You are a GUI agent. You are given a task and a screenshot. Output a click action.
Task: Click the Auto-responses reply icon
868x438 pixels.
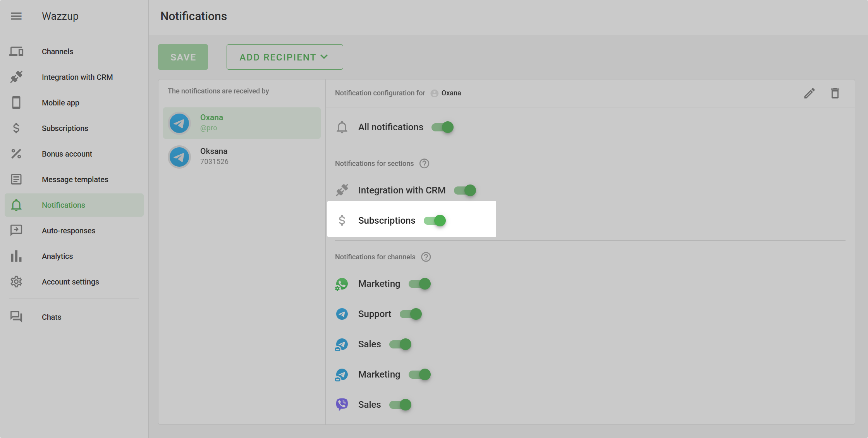point(16,231)
